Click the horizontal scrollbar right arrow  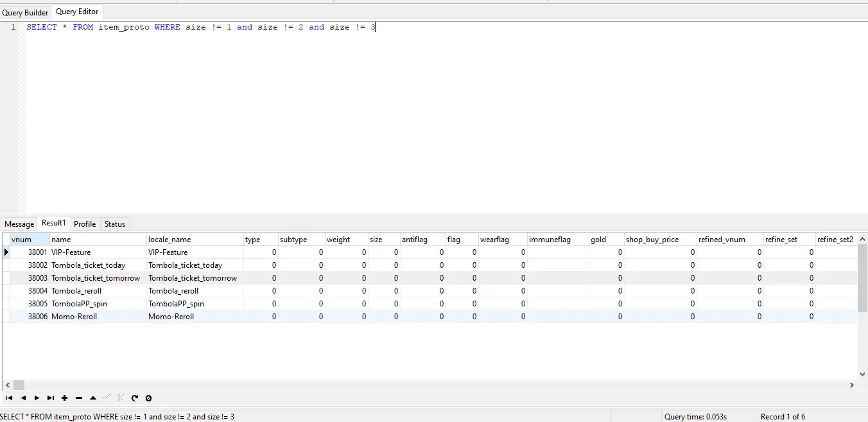[852, 385]
